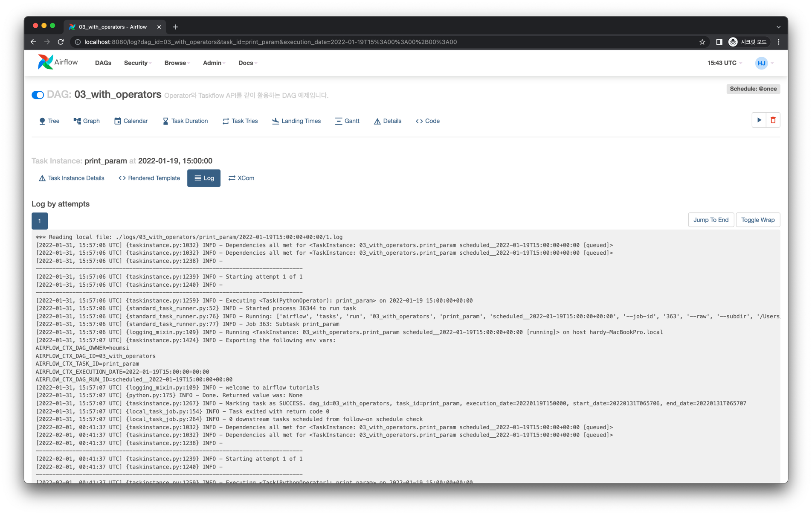Expand the tab search chevron
The image size is (812, 515).
click(779, 27)
